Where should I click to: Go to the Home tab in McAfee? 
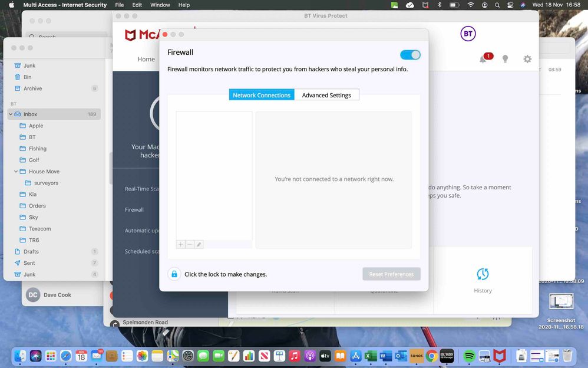146,59
